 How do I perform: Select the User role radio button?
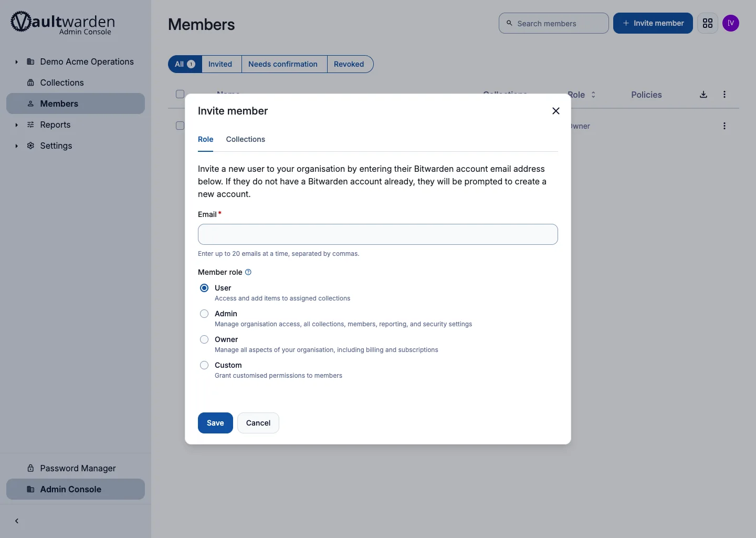pyautogui.click(x=204, y=288)
